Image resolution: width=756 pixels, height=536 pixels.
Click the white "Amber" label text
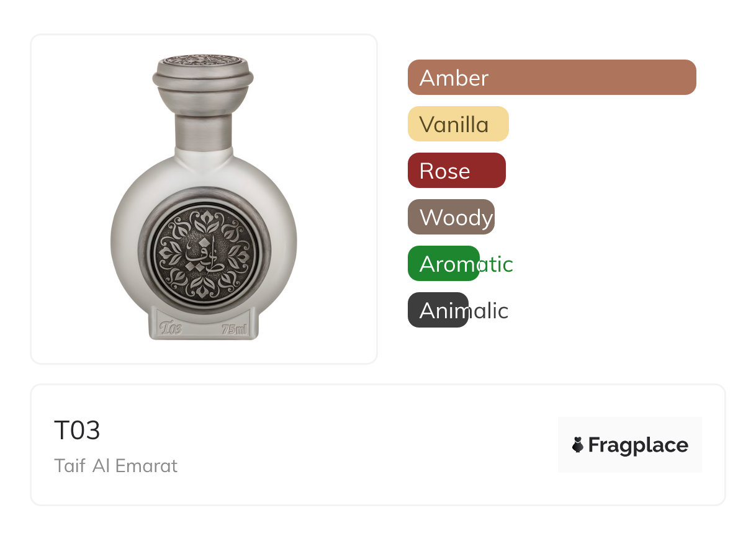click(x=454, y=78)
